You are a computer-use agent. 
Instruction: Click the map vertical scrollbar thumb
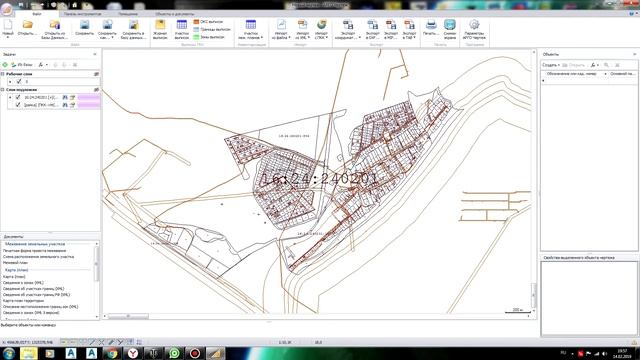point(533,294)
